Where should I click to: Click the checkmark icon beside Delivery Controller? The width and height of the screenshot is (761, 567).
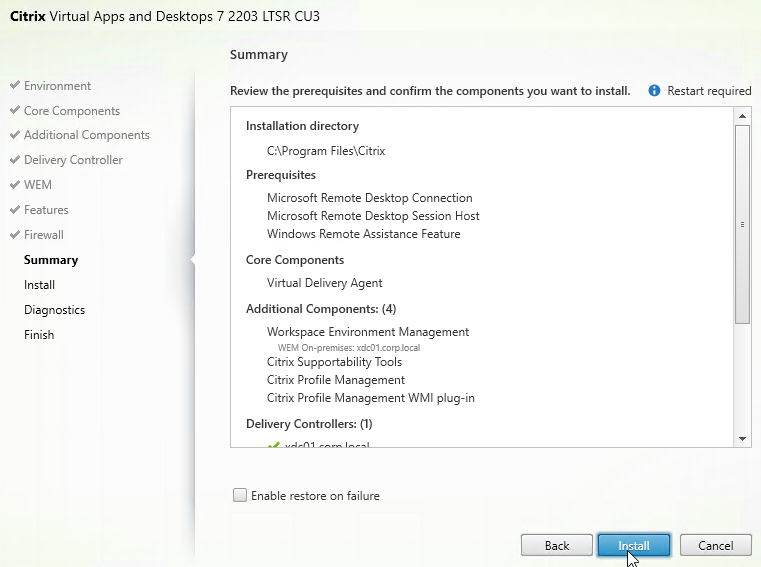pyautogui.click(x=15, y=159)
